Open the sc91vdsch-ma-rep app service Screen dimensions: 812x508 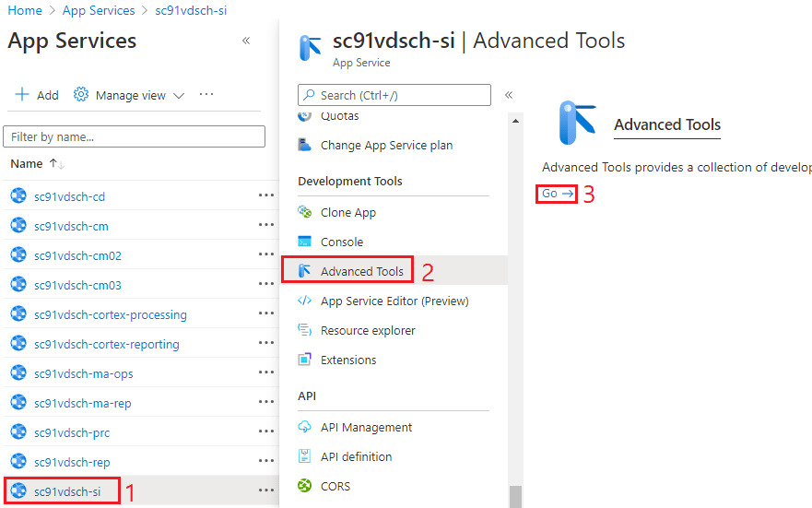(82, 404)
